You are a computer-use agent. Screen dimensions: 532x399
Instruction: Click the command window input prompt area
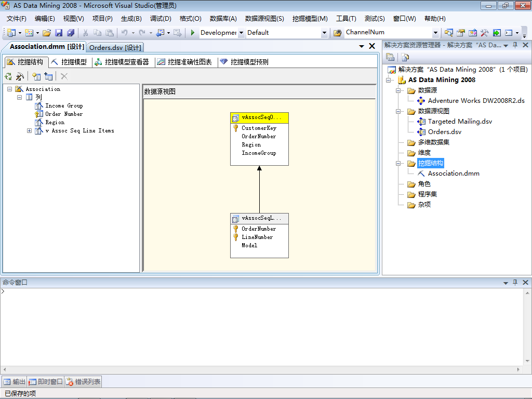click(x=261, y=327)
